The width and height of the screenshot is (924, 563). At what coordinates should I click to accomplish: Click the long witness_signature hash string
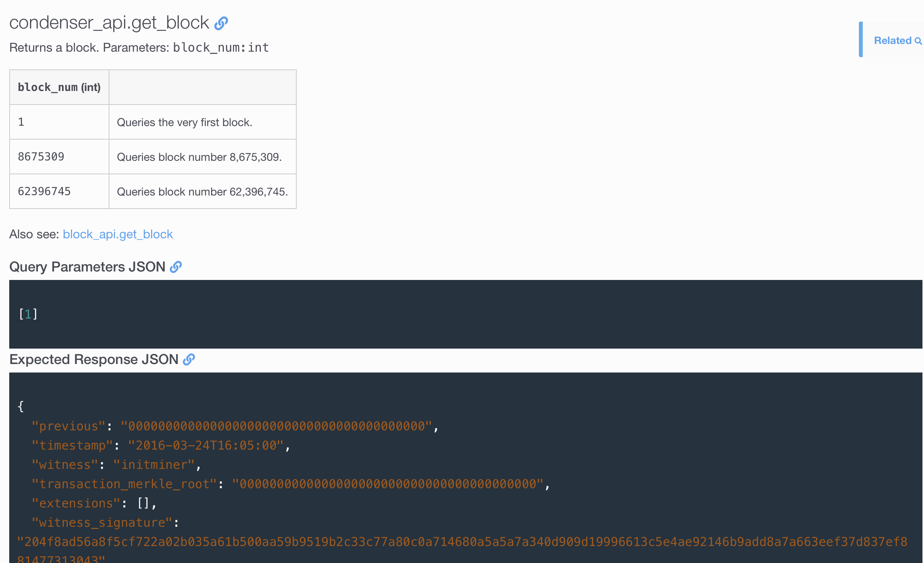[x=462, y=542]
